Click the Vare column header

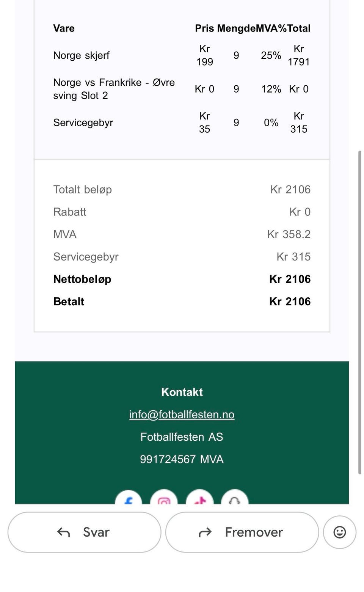coord(64,28)
